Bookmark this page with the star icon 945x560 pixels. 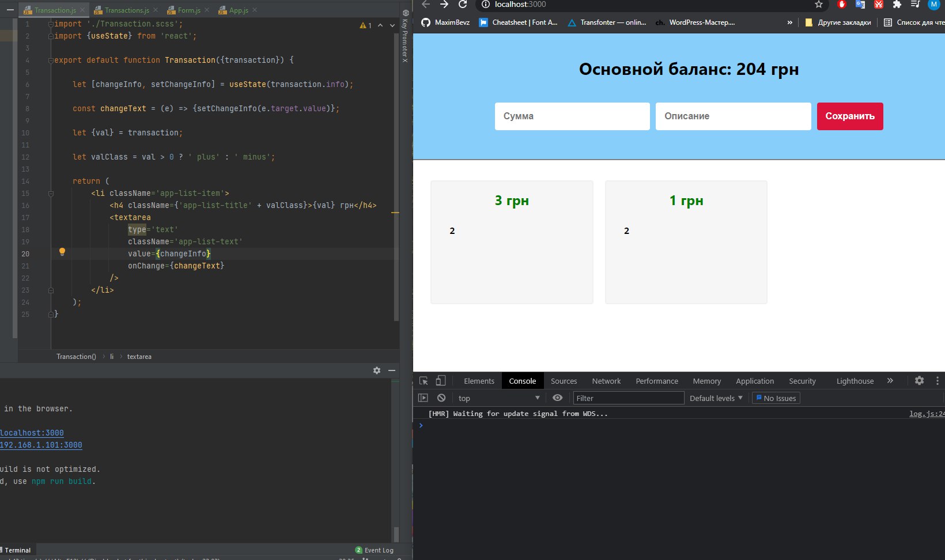[x=819, y=5]
